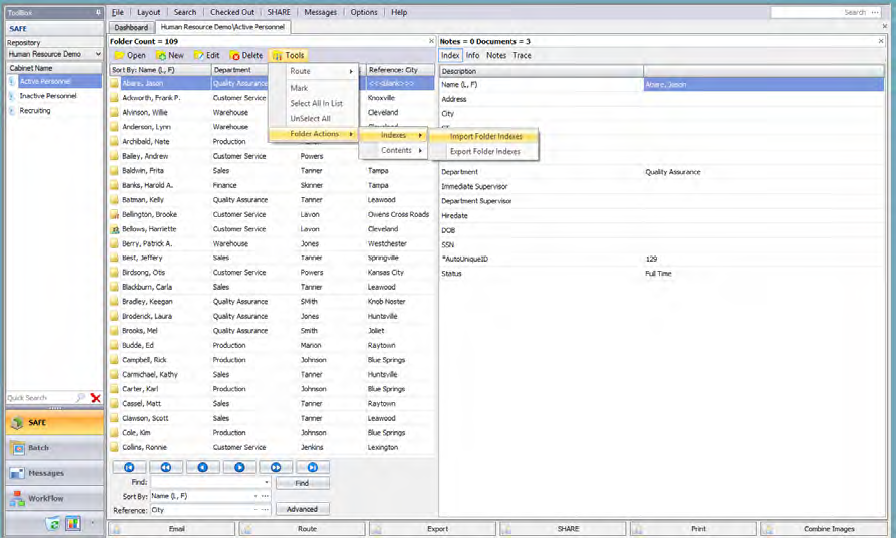Screen dimensions: 896x538
Task: Open the SAFE module in navigation pane
Action: (55, 423)
